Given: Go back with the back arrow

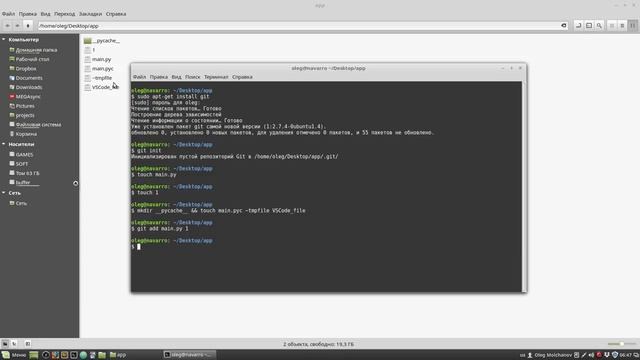Looking at the screenshot, I should (x=7, y=26).
